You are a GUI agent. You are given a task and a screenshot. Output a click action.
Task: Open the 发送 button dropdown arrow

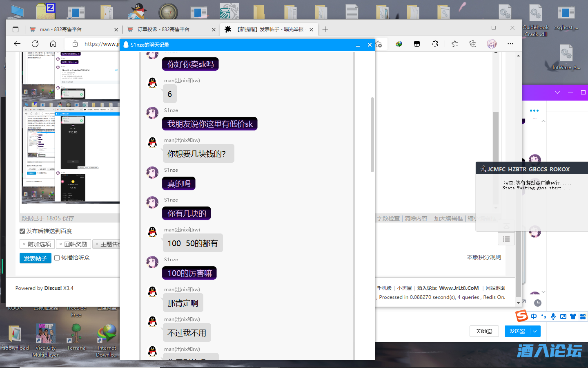point(535,331)
